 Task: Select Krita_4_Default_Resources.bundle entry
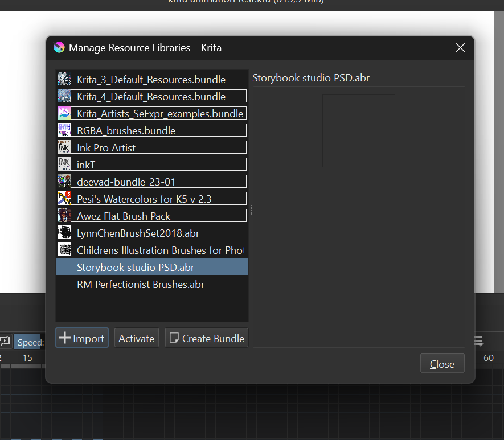tap(151, 96)
